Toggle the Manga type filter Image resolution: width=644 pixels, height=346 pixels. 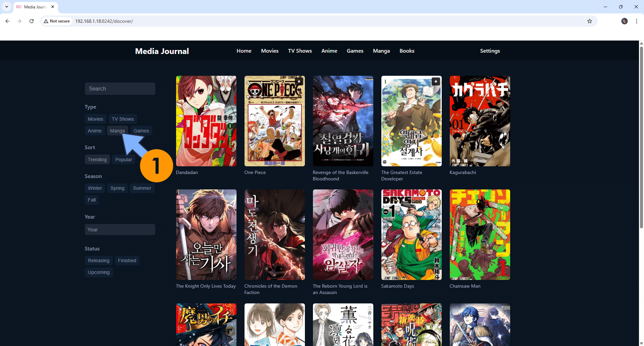point(117,131)
